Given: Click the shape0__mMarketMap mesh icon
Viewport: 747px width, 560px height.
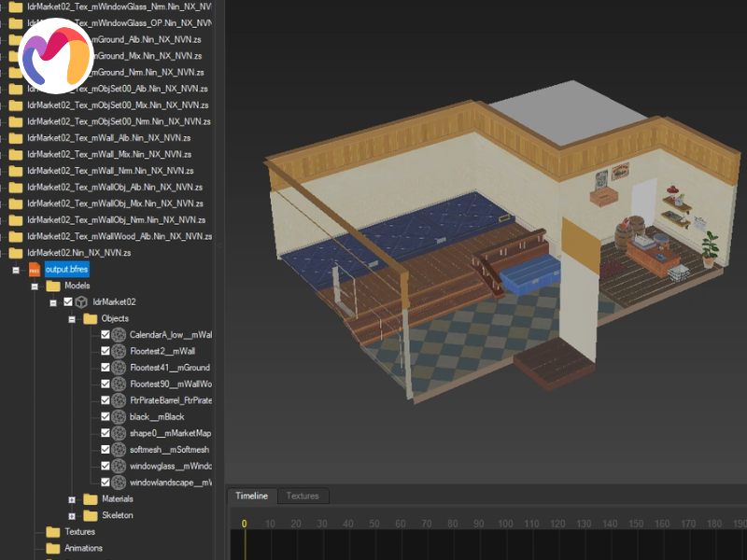Looking at the screenshot, I should 119,433.
